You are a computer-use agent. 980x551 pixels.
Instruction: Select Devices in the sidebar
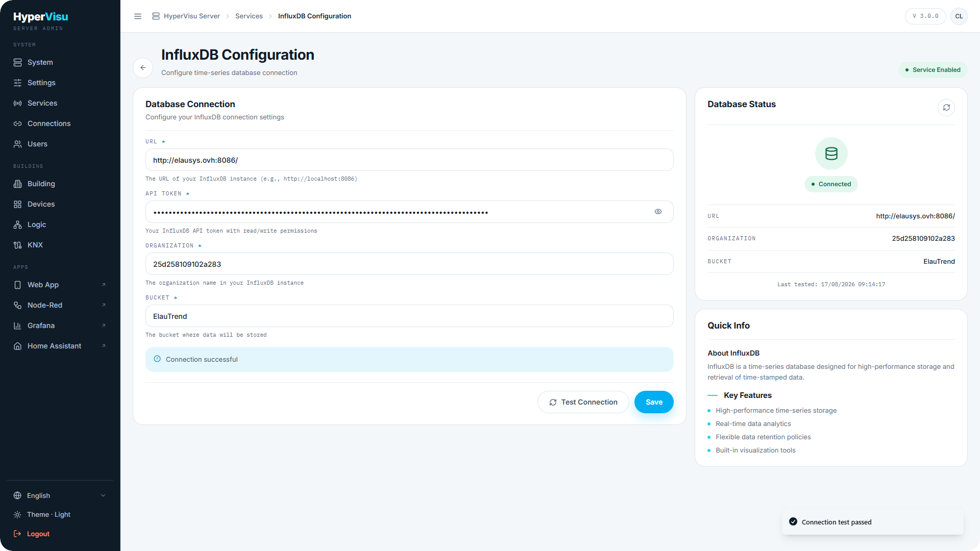coord(60,204)
